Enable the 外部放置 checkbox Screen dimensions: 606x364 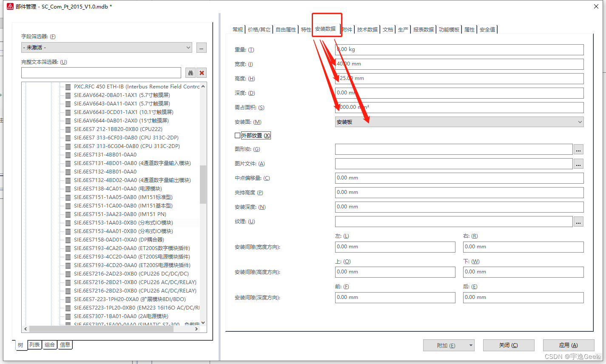(238, 136)
